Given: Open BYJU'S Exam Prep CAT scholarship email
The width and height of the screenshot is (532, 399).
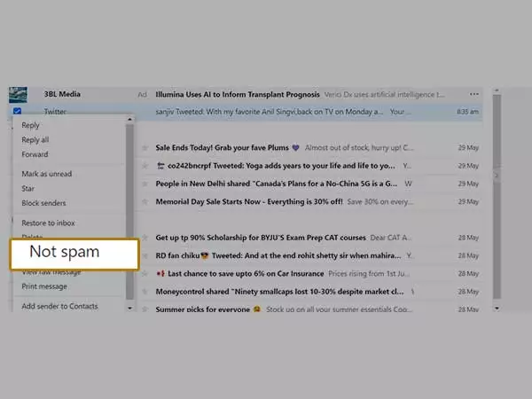Looking at the screenshot, I should tap(261, 238).
